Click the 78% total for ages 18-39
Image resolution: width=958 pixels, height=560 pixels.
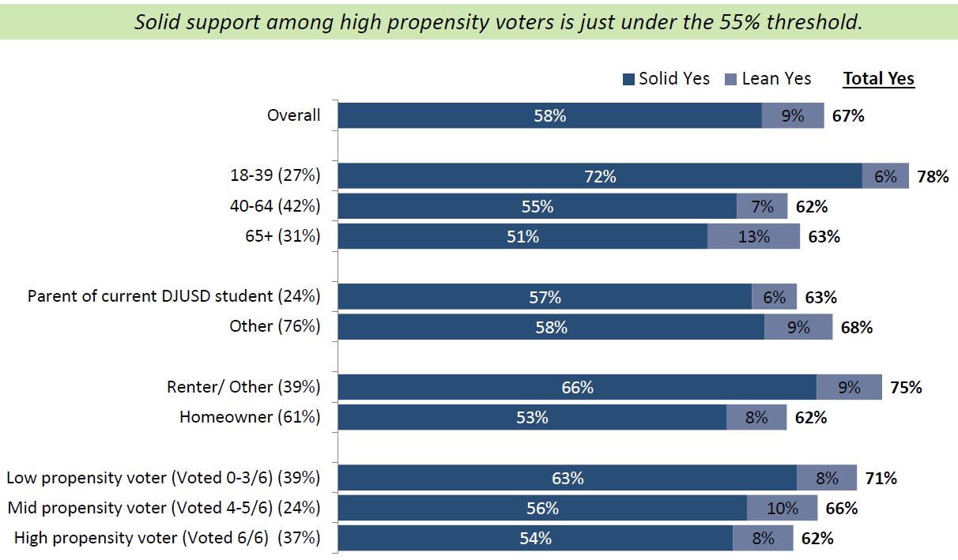[x=933, y=176]
